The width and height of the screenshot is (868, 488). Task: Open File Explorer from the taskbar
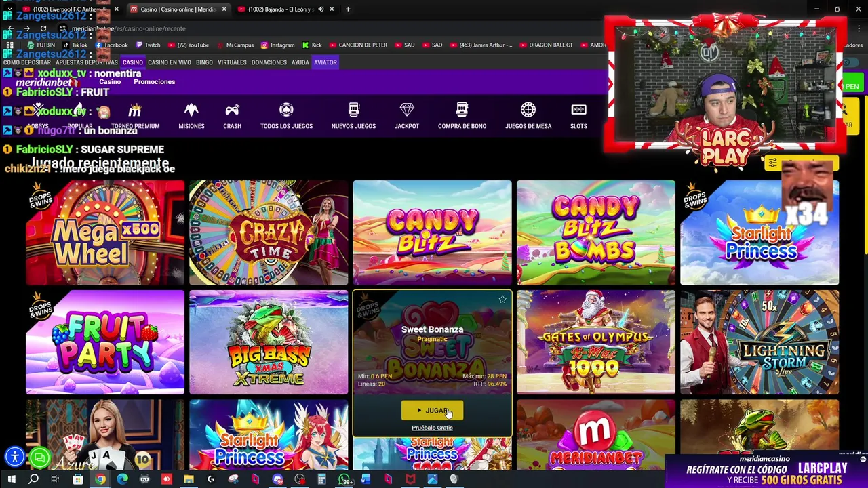coord(189,480)
